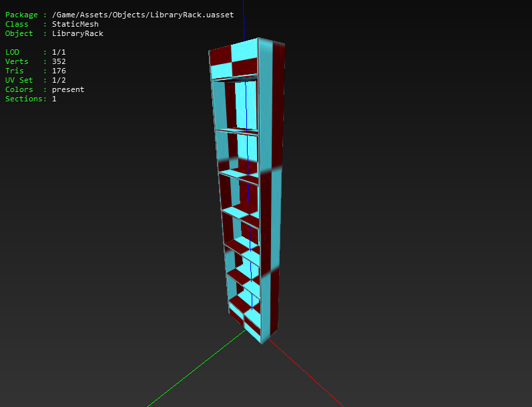Click the green Colors label

(x=19, y=89)
